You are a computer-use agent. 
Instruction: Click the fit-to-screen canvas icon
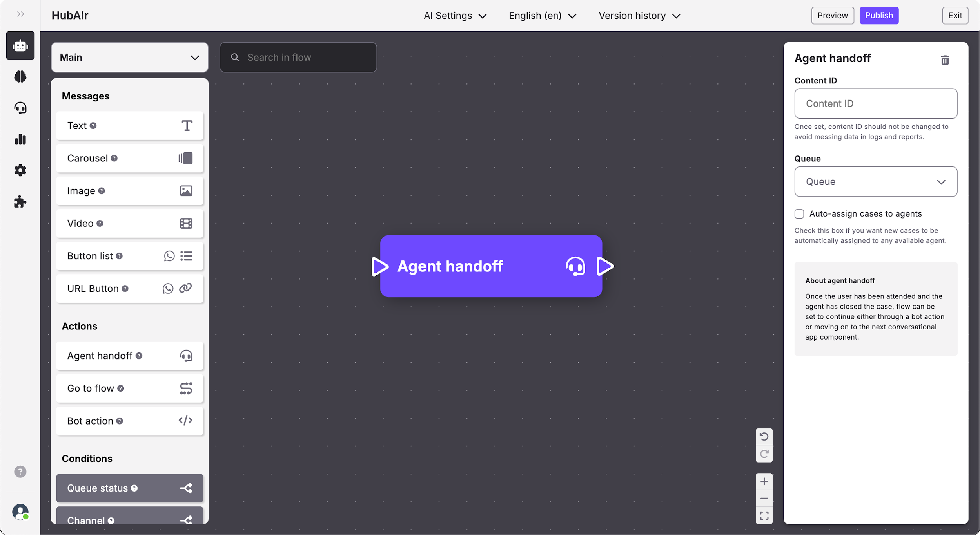point(764,515)
